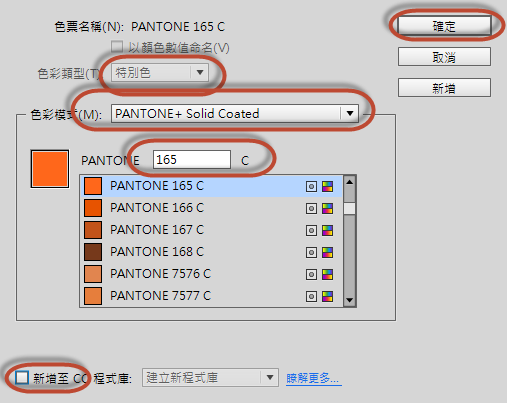
Task: Enable the 新增至 CC 程式庫 checkbox
Action: [x=22, y=378]
